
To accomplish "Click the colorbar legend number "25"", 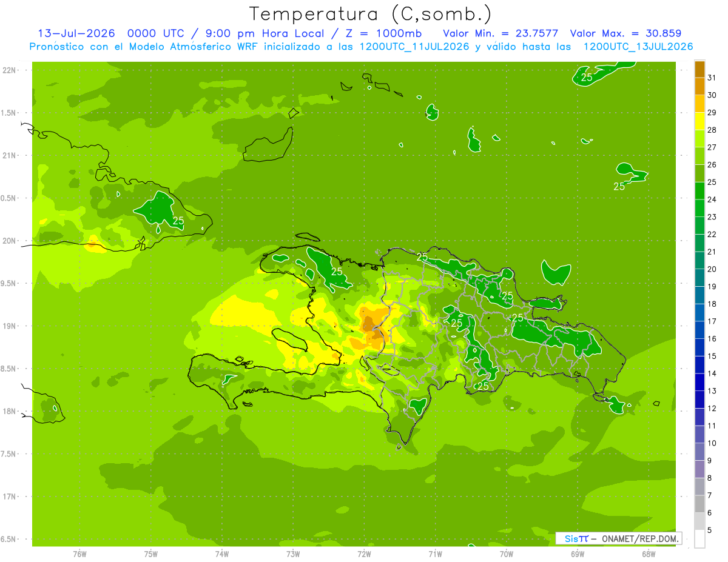I will coord(712,182).
